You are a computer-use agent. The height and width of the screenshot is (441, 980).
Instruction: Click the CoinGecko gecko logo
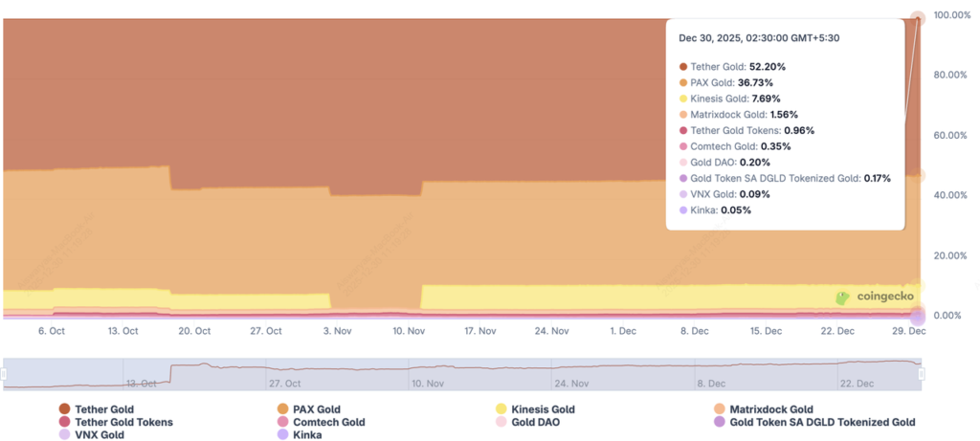[x=842, y=298]
